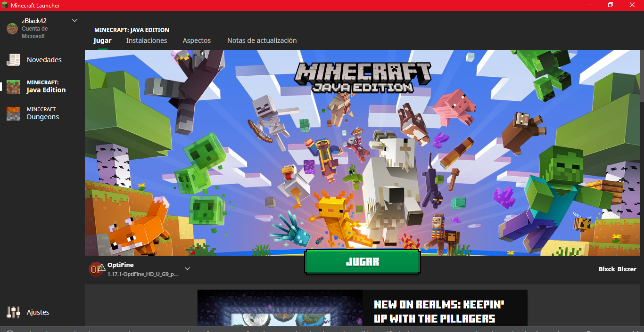Switch to the Aspectos tab

197,40
